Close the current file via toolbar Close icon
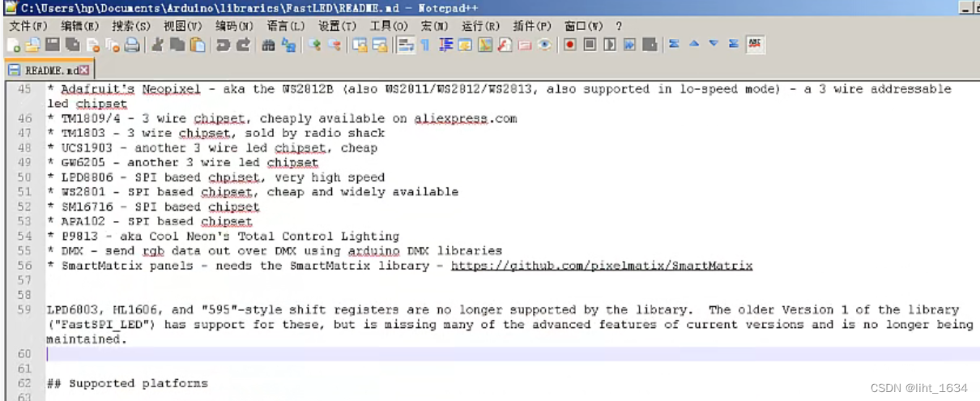 coord(92,45)
